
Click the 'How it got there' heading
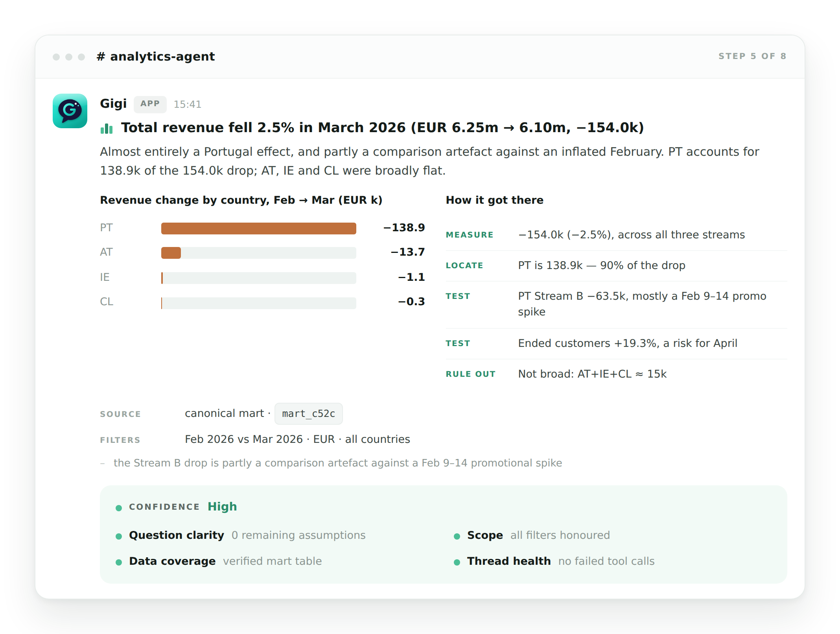494,200
